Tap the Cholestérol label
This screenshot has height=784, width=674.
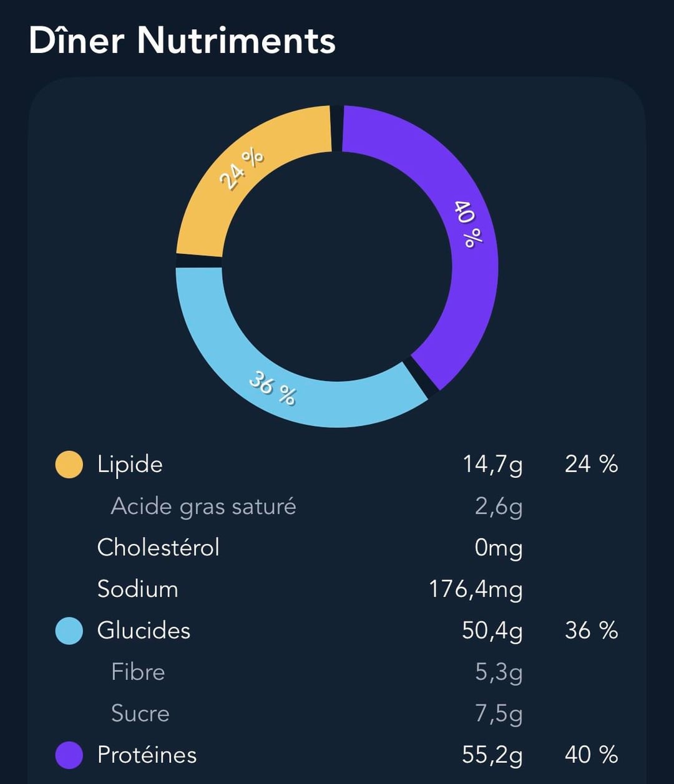click(159, 548)
